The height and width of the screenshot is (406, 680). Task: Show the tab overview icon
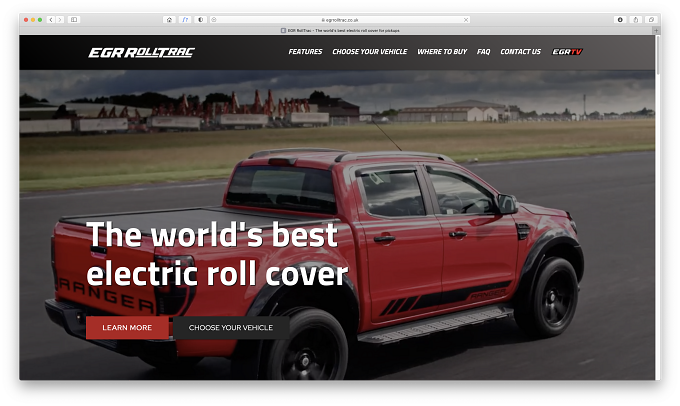point(651,20)
